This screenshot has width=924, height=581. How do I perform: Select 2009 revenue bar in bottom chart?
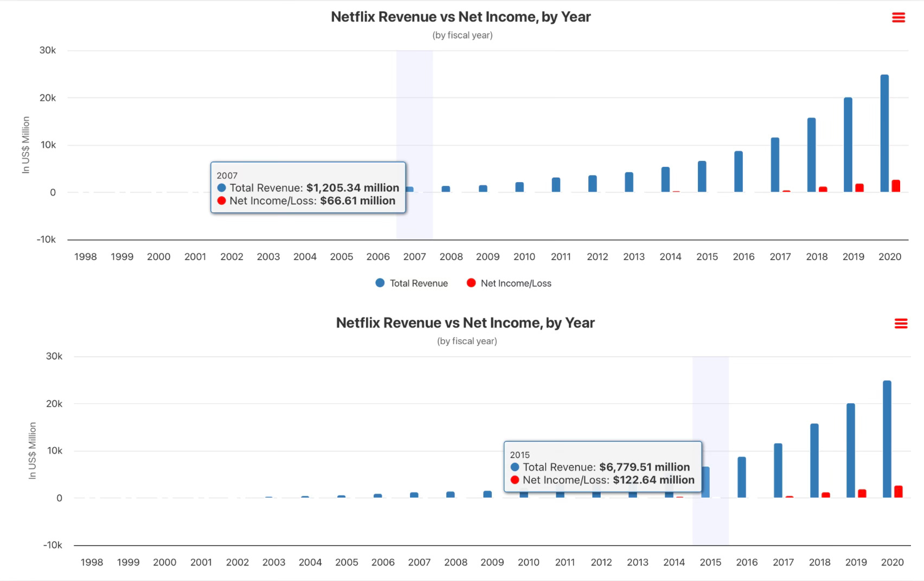[x=487, y=494]
